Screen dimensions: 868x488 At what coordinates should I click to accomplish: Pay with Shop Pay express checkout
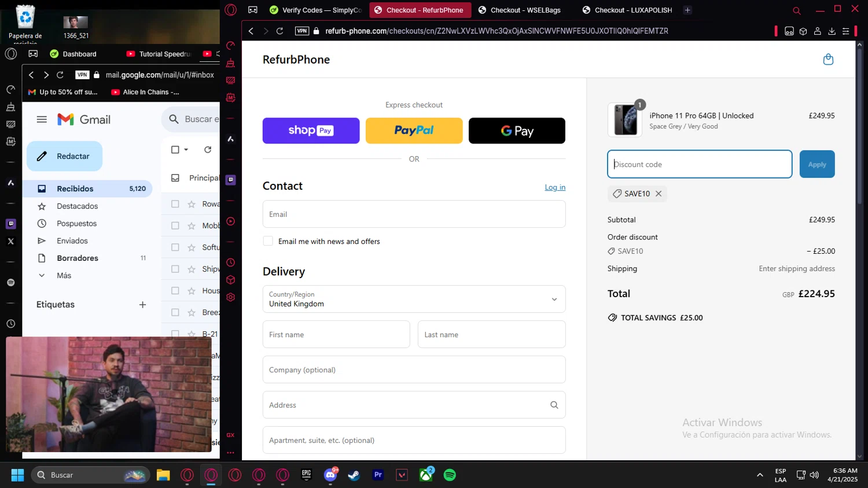[311, 131]
